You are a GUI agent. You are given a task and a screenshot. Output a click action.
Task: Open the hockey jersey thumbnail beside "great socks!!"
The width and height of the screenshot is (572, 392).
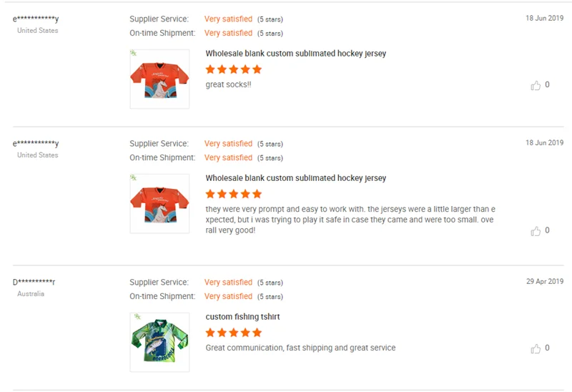[159, 79]
